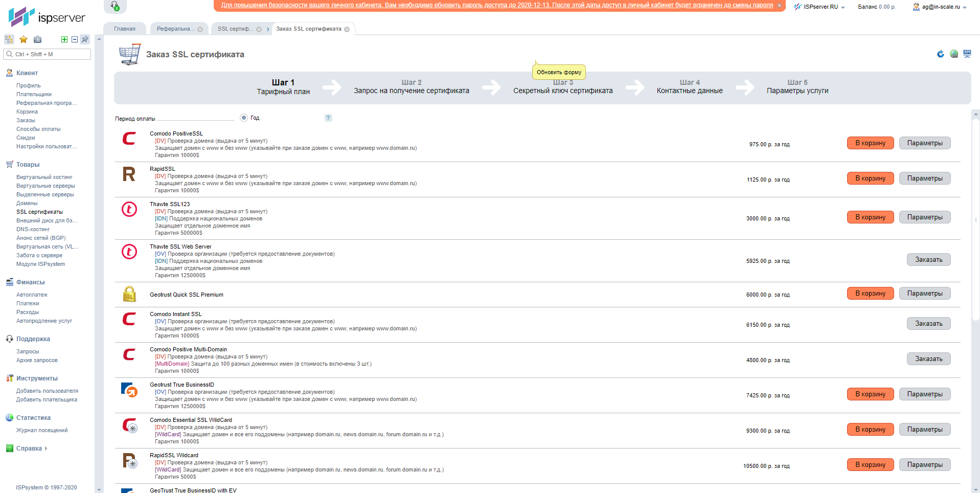Click the Thawte SSL Web Server logo
The image size is (980, 493).
[x=129, y=252]
